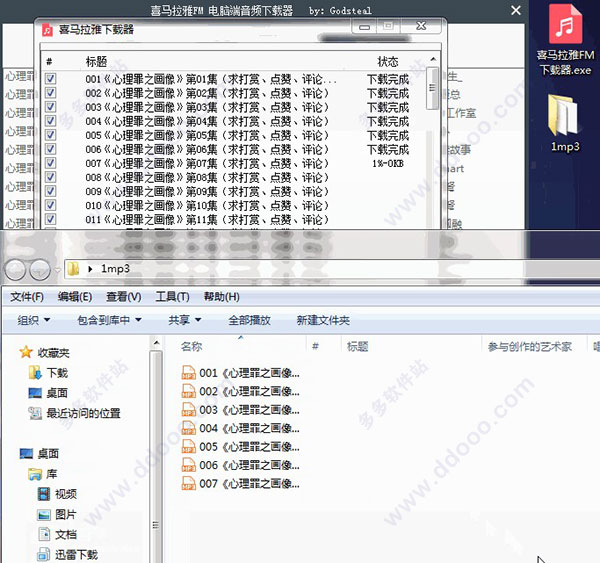Close the 喜马拉雅FM 电脑端音频下载器 background window

pos(516,10)
